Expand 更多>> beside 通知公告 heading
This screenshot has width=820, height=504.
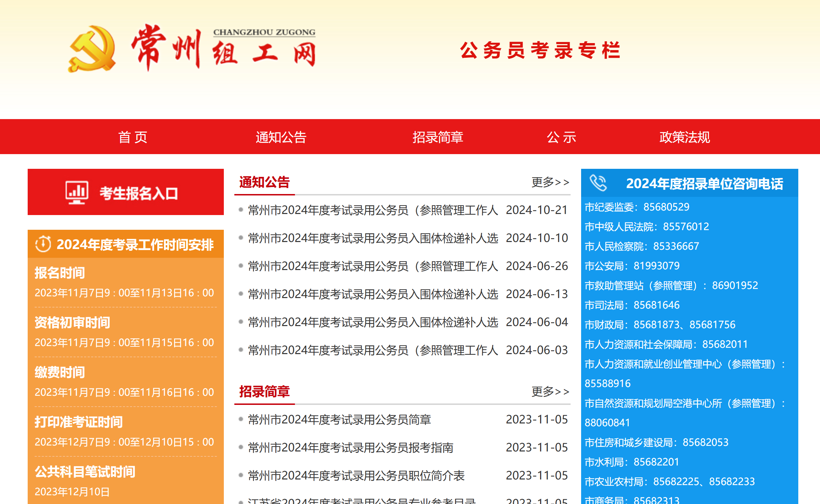[550, 182]
